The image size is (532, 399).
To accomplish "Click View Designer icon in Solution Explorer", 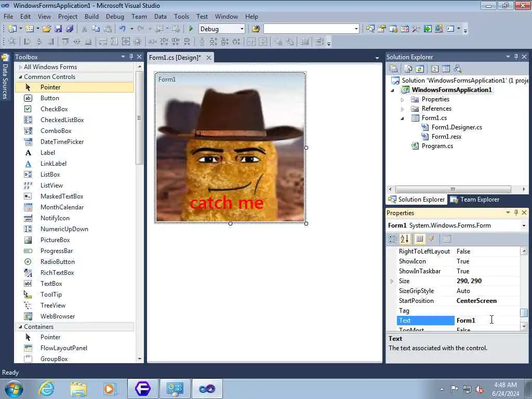I will click(x=446, y=69).
